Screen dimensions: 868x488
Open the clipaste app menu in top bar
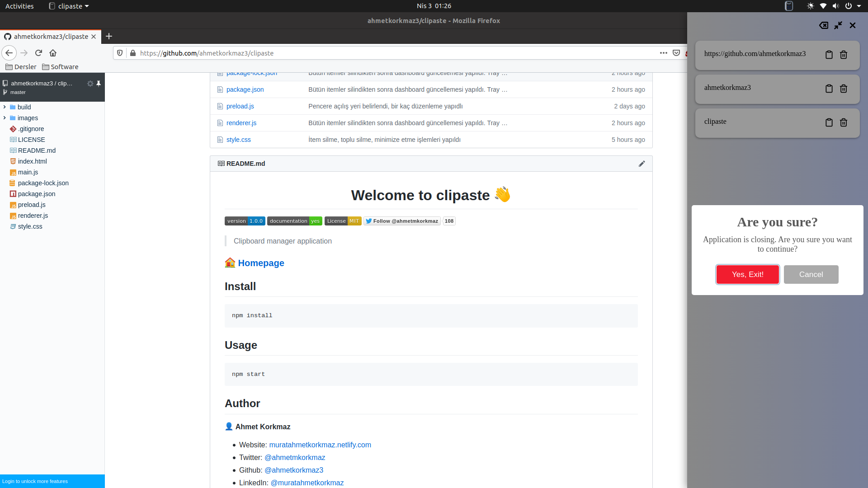[69, 6]
